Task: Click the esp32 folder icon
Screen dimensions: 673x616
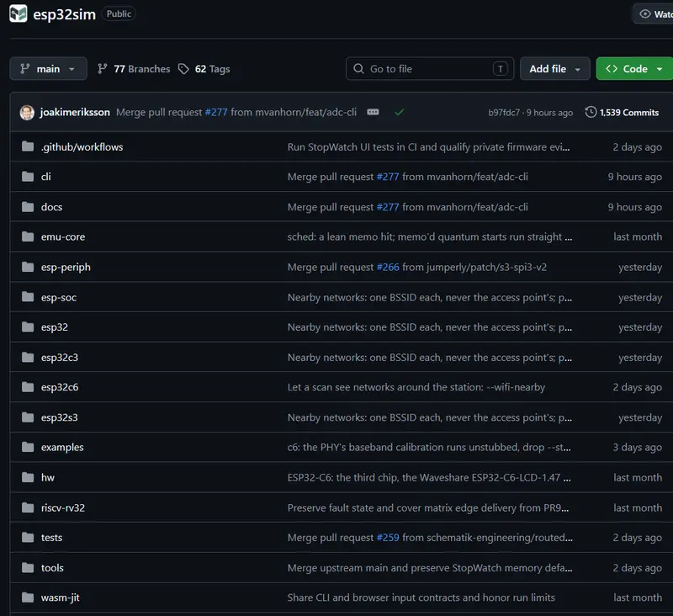Action: 28,327
